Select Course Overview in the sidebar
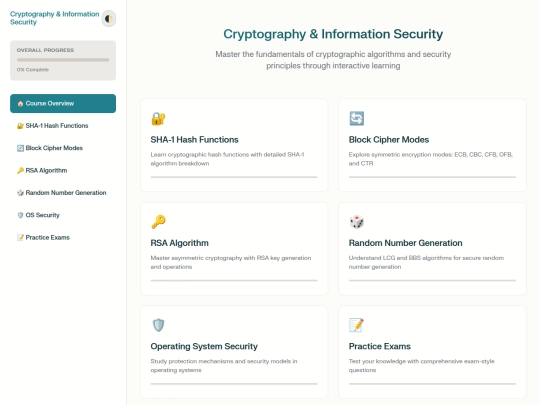 click(x=63, y=103)
